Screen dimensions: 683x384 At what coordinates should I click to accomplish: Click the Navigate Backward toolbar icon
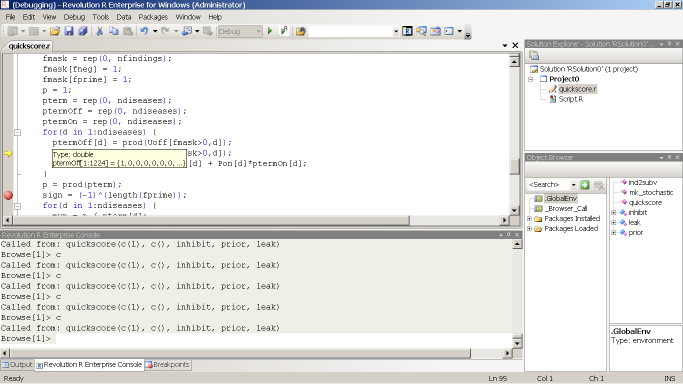[x=186, y=31]
